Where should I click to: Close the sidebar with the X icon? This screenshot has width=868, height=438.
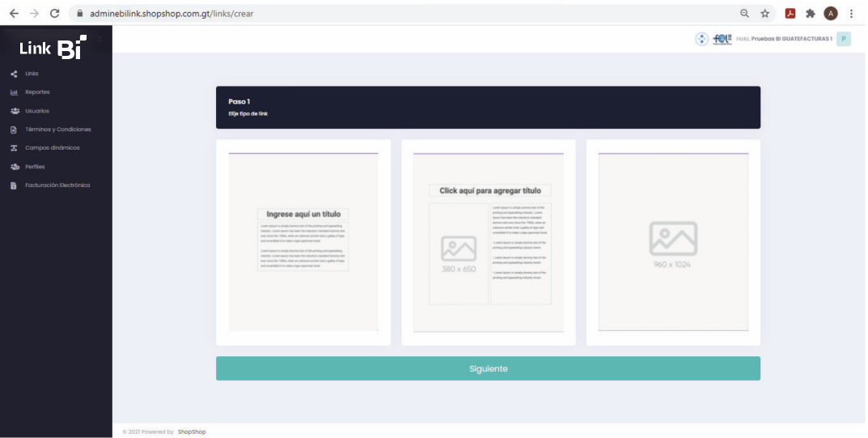click(x=100, y=39)
